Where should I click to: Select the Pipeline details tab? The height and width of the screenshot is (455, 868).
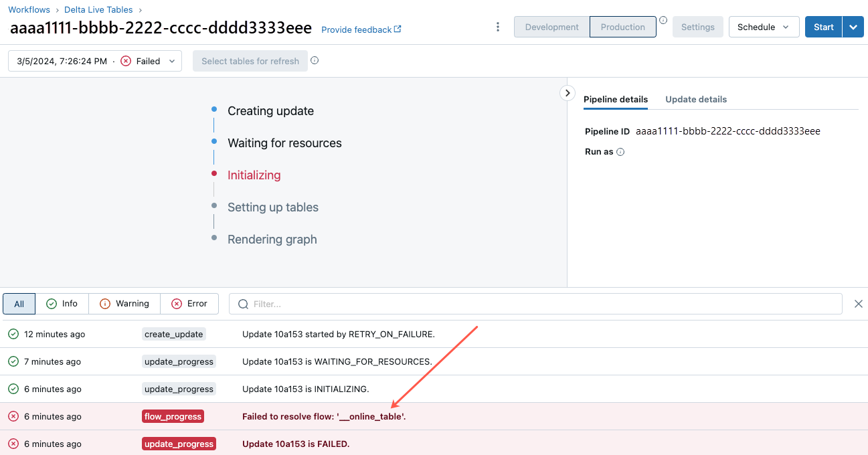tap(615, 99)
